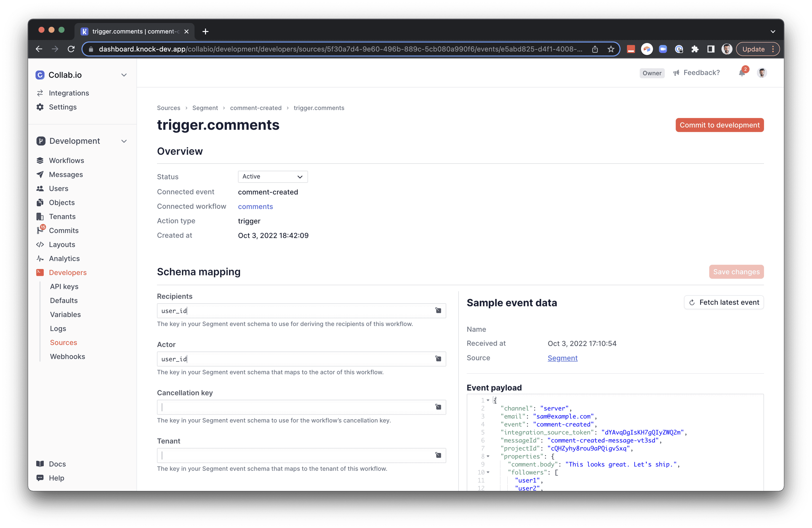
Task: Collapse the properties object in Event payload
Action: [488, 456]
